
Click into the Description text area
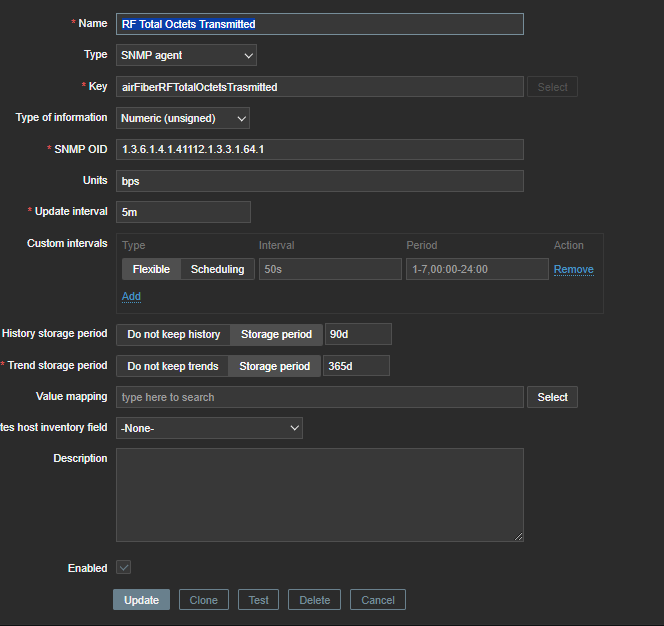coord(319,495)
